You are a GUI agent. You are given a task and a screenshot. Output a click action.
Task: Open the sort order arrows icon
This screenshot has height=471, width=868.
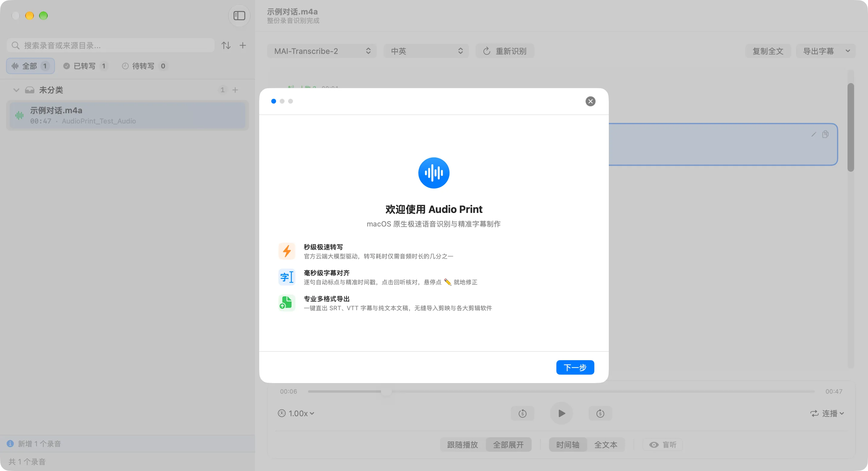(226, 45)
